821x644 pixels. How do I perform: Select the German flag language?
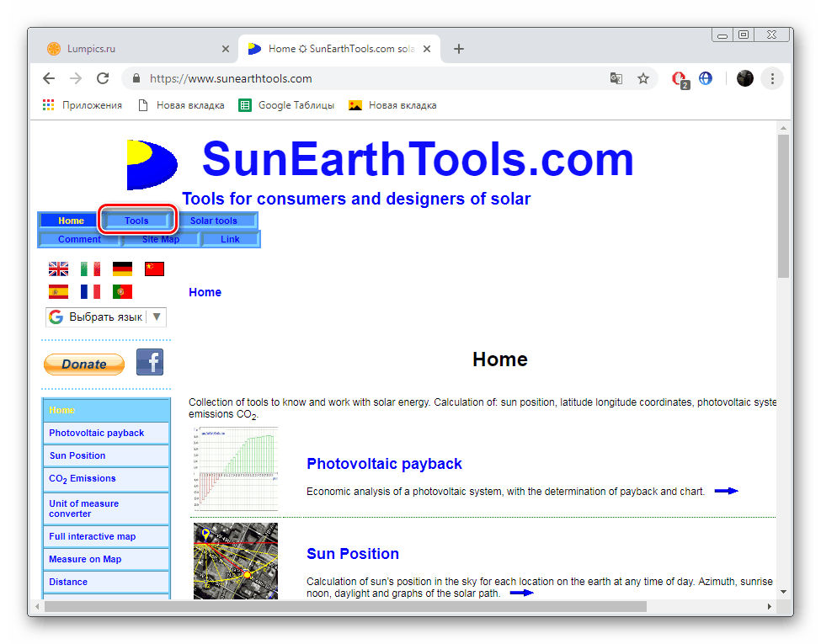(x=122, y=269)
